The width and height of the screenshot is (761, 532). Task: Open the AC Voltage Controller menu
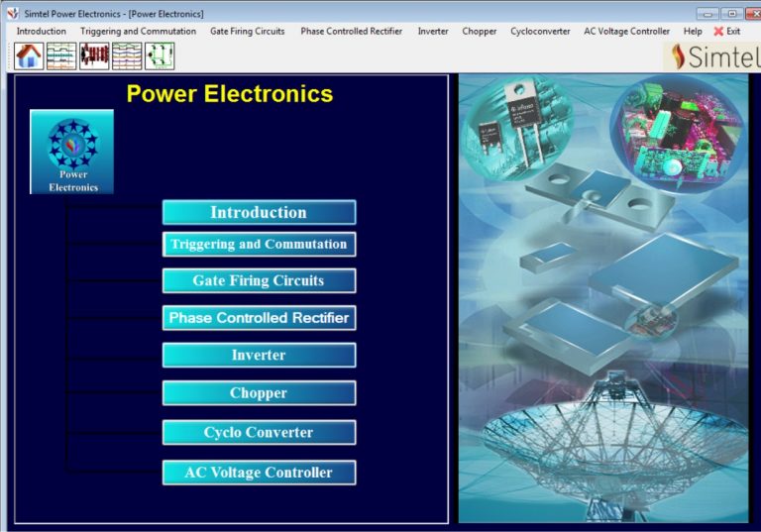coord(626,31)
